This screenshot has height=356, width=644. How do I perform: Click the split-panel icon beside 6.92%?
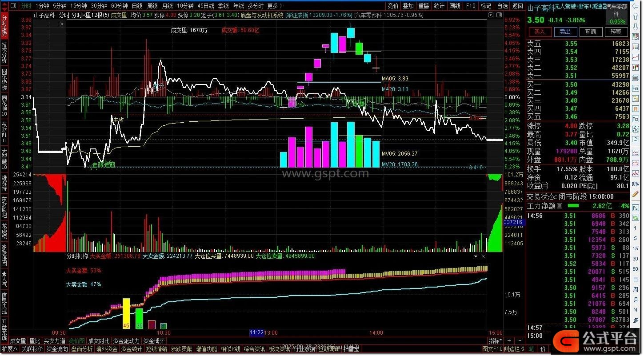[499, 15]
